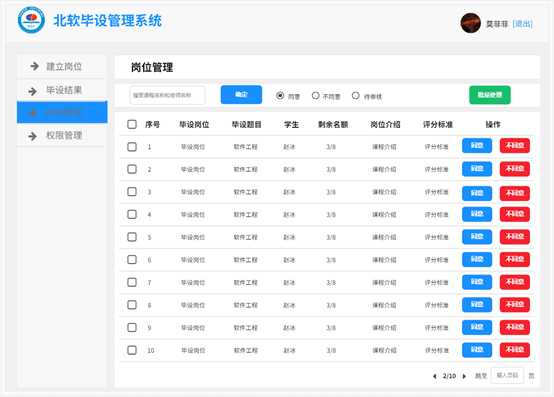The height and width of the screenshot is (397, 554).
Task: Click the blue action button in row 2
Action: 477,169
